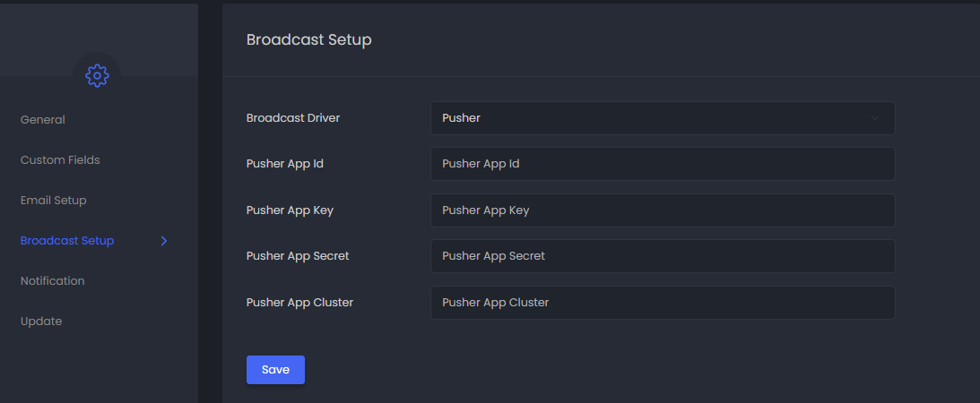Open the General settings section

tap(43, 120)
